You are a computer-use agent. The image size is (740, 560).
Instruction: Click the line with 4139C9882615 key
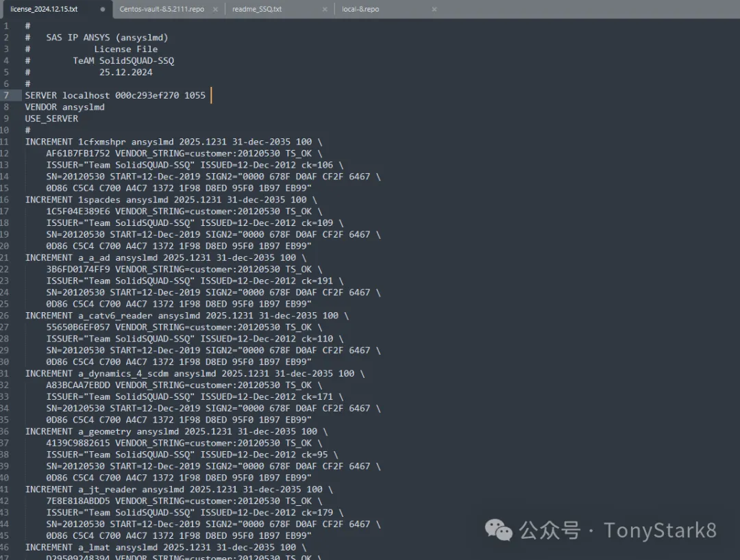point(184,444)
